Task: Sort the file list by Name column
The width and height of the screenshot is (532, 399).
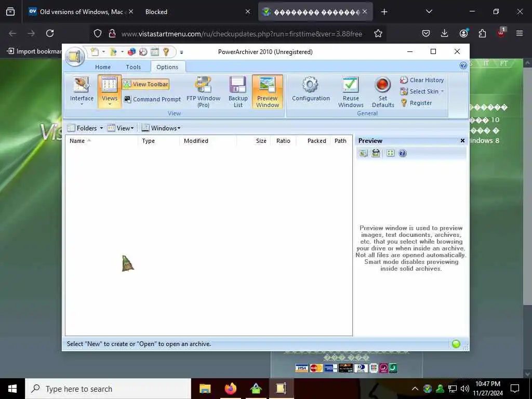Action: pyautogui.click(x=101, y=141)
